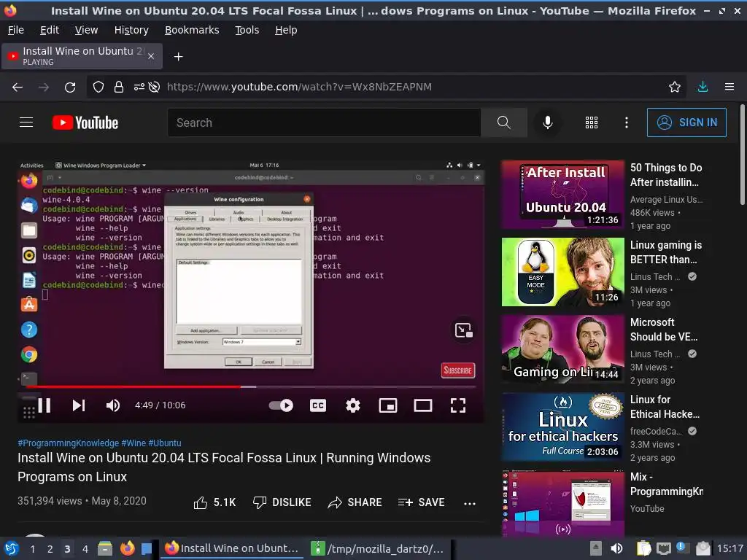The width and height of the screenshot is (747, 560).
Task: Open /tmp/mozilla_dartz0 taskbar window
Action: coord(377,548)
